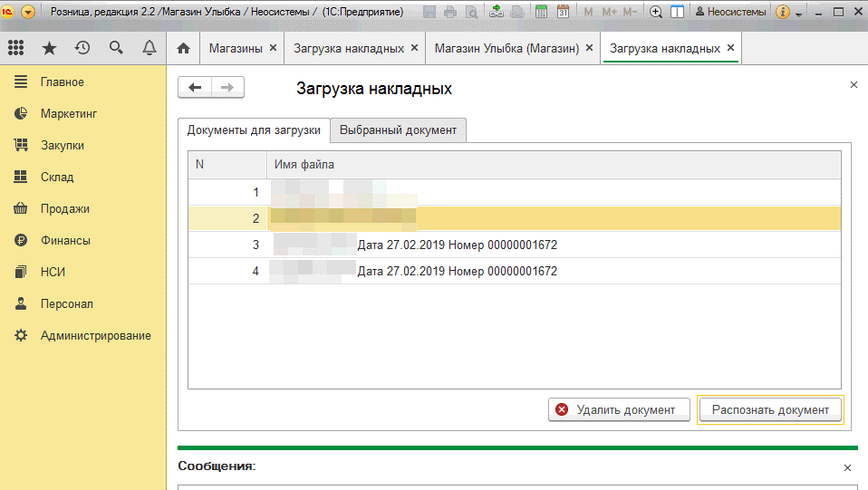Select highlighted row number 2

515,218
